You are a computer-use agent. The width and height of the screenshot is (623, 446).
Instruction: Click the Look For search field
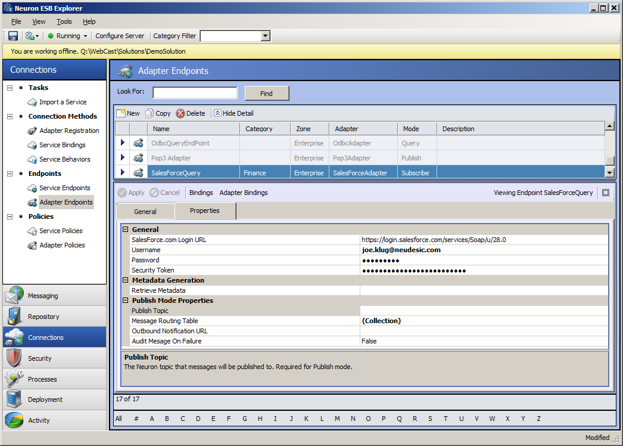195,93
